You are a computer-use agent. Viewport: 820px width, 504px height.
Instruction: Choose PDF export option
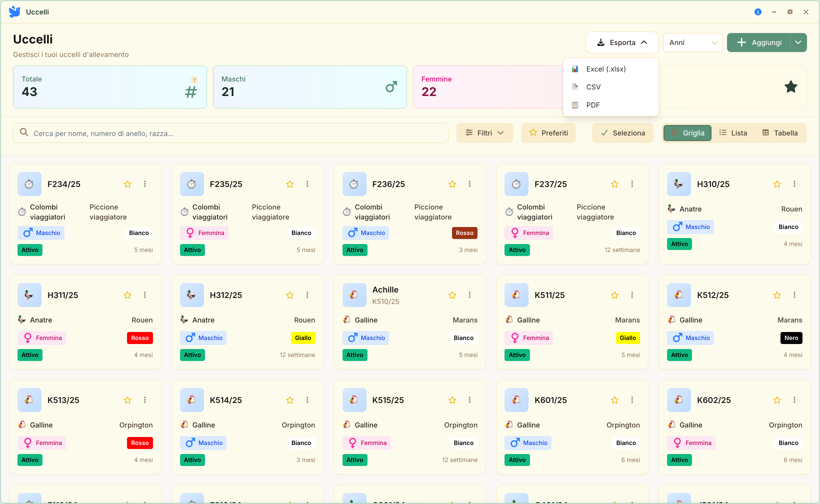coord(611,105)
